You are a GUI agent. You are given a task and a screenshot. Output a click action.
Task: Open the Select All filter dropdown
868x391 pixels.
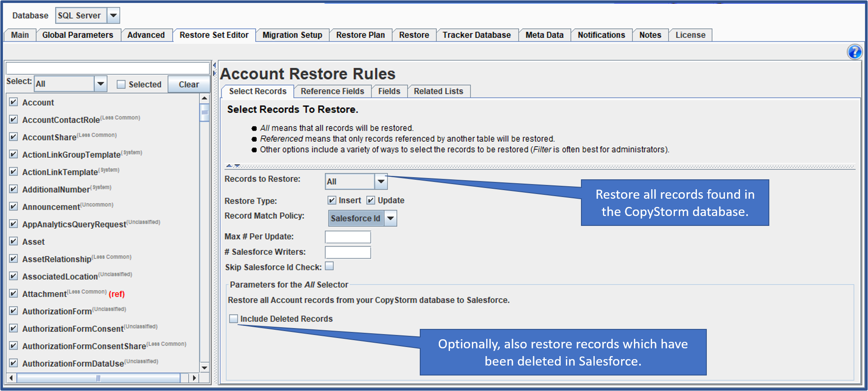[100, 84]
